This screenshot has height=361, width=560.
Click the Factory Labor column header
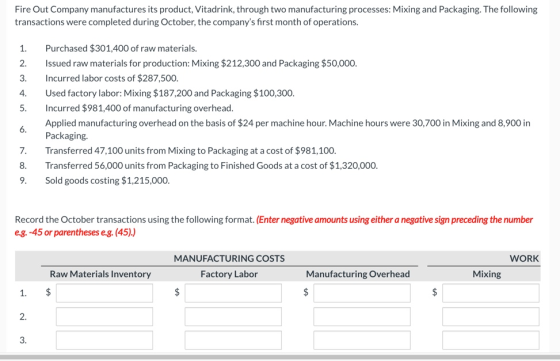pyautogui.click(x=229, y=274)
